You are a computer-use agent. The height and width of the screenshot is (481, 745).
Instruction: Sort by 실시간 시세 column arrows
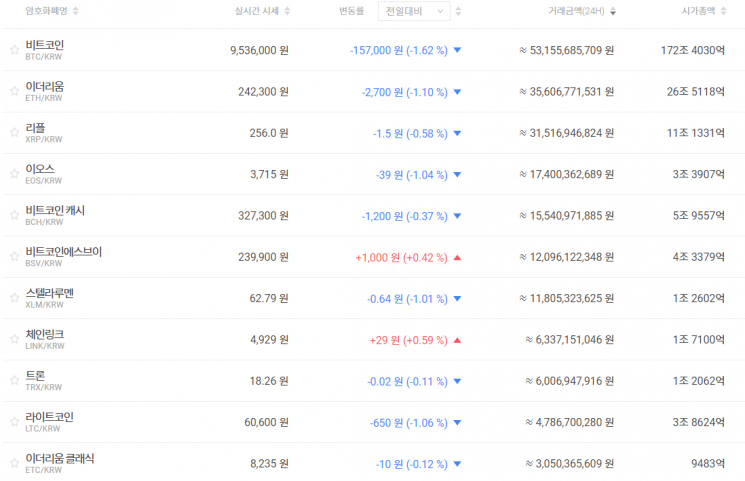287,11
